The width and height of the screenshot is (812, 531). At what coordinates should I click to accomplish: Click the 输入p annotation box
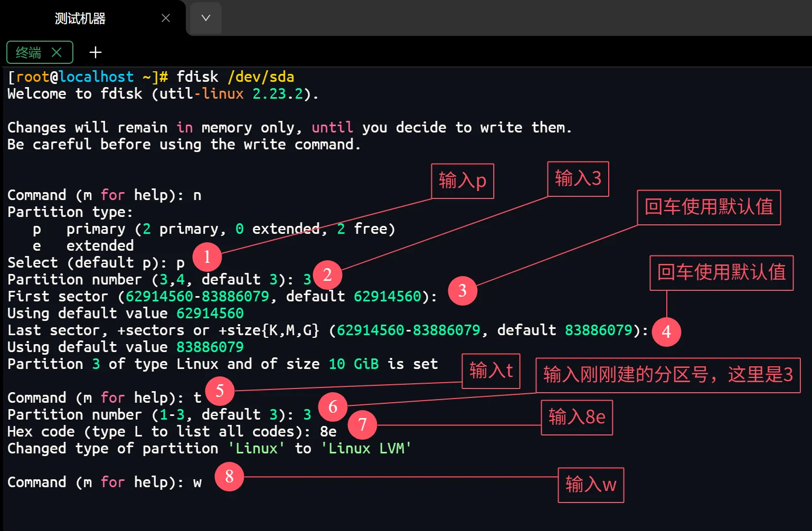[x=462, y=181]
